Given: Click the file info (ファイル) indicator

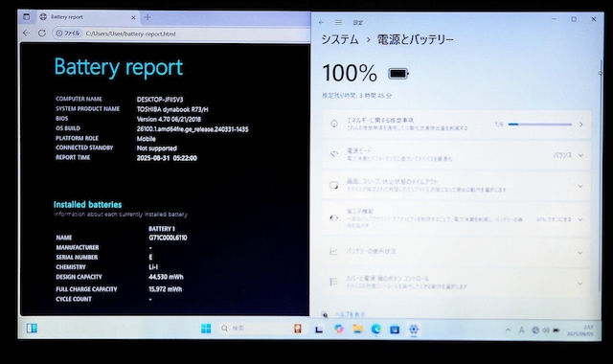Looking at the screenshot, I should 68,34.
